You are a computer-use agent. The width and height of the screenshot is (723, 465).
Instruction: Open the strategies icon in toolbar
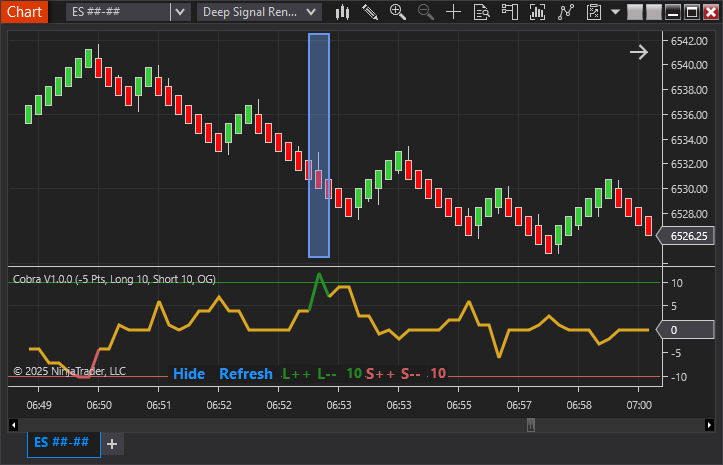(x=567, y=12)
